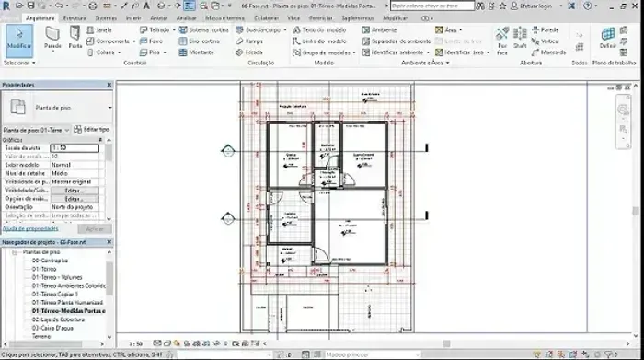The height and width of the screenshot is (360, 644).
Task: Select Sistema cortina tool
Action: [x=203, y=30]
